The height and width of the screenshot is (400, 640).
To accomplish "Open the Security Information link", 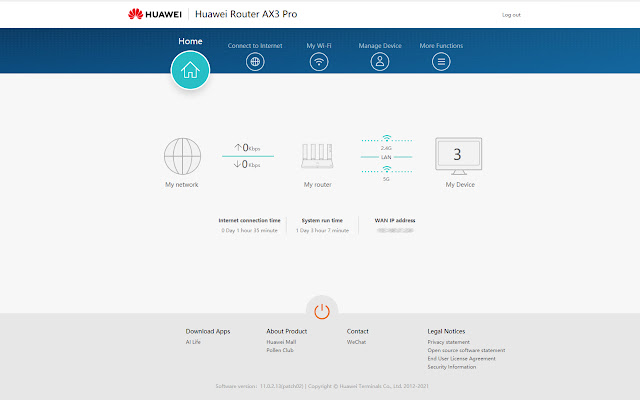I will [452, 367].
